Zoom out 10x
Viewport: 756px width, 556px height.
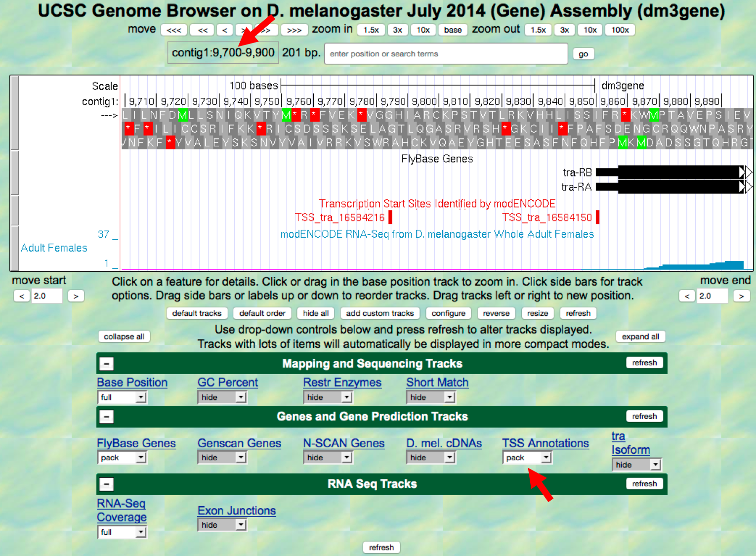click(x=590, y=30)
